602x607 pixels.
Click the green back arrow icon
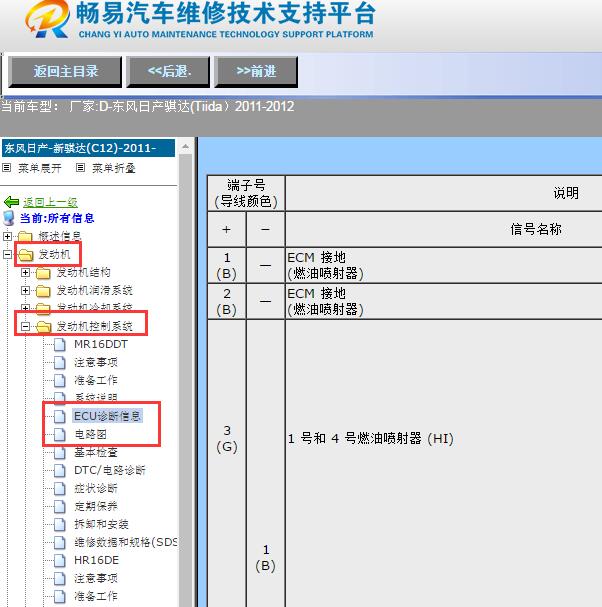point(11,202)
